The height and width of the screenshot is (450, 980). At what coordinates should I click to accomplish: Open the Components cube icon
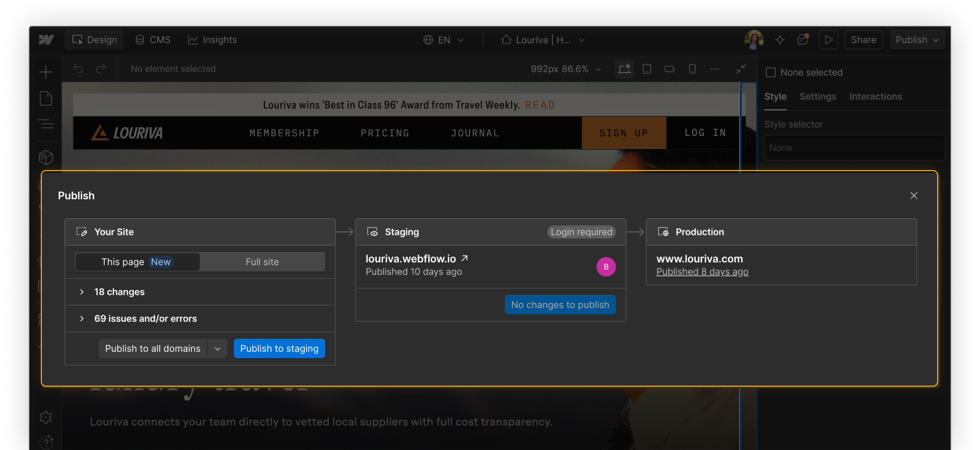[46, 157]
